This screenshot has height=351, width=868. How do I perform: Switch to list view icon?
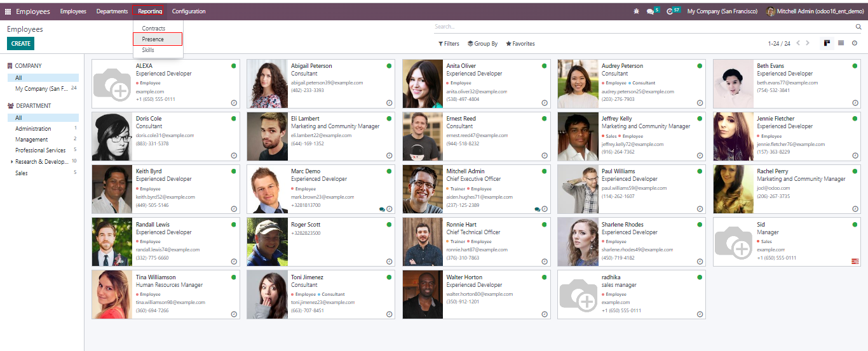click(841, 43)
